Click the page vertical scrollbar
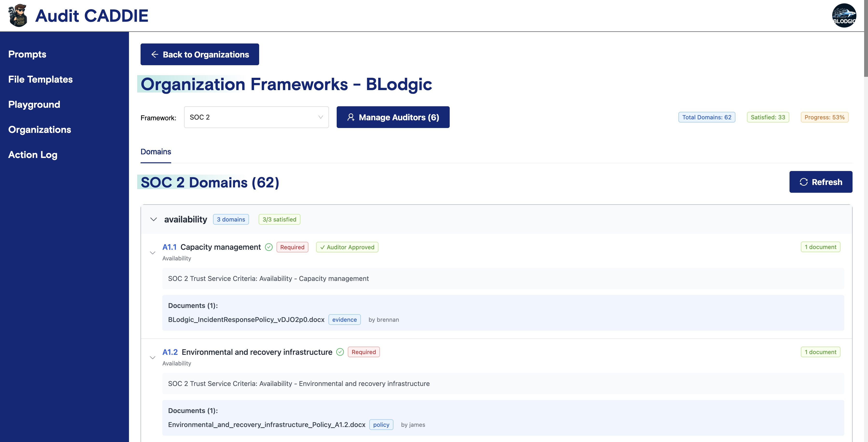This screenshot has height=442, width=868. pos(866,38)
